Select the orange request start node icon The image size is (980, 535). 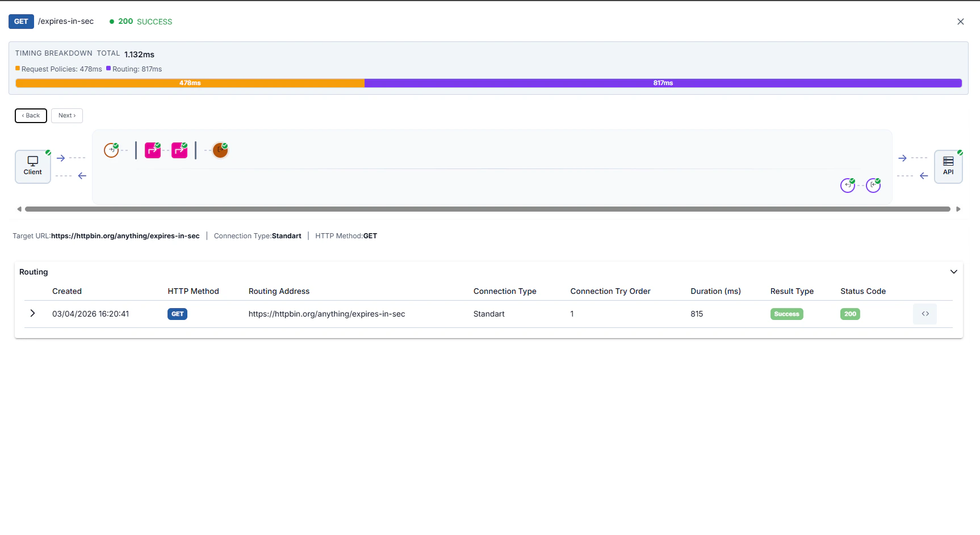[111, 150]
